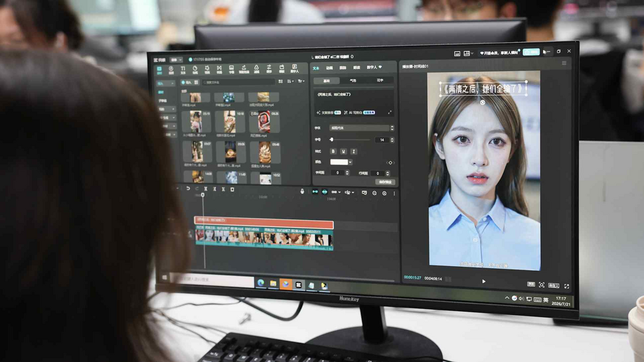Switch to the 文本 inspector tab

click(316, 68)
